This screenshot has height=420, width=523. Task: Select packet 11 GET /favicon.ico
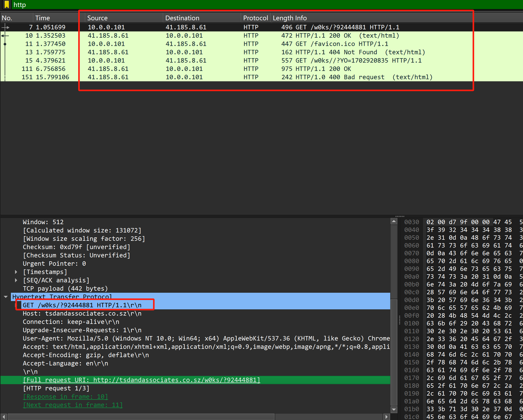point(261,44)
